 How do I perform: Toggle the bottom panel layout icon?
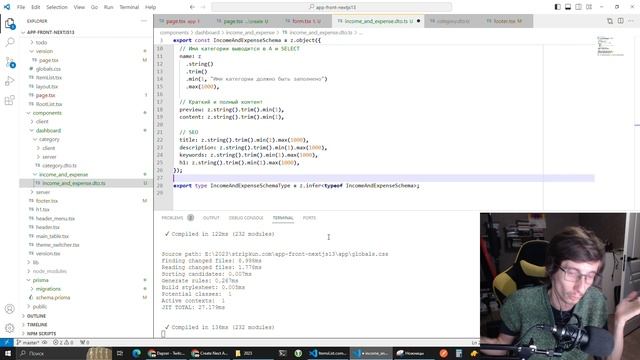click(x=568, y=7)
